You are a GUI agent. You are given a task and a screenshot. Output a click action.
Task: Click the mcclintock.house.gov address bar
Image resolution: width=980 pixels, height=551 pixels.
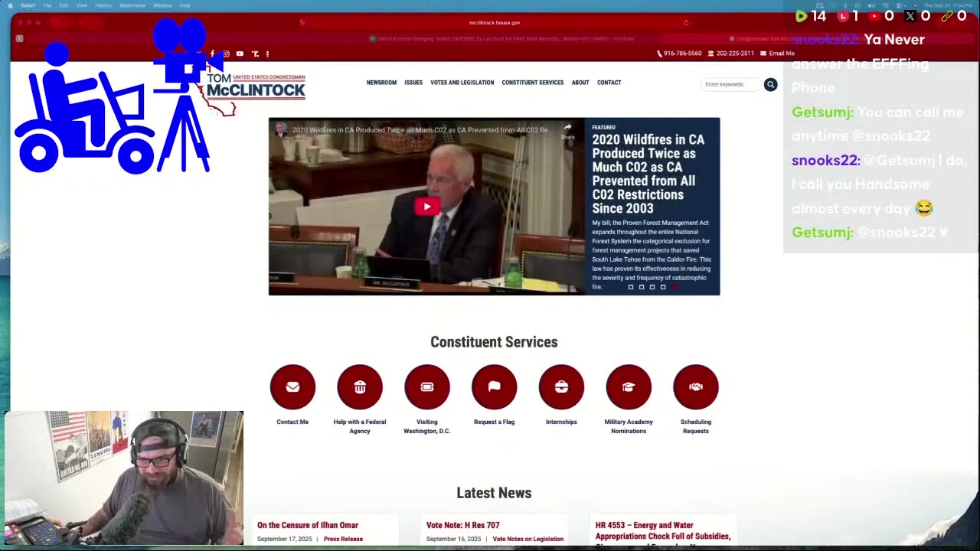(x=494, y=22)
